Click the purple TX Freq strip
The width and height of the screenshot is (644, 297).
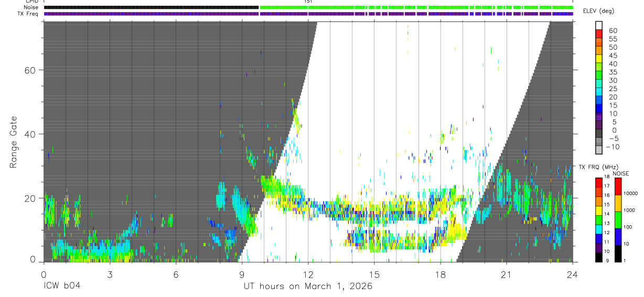[x=308, y=14]
